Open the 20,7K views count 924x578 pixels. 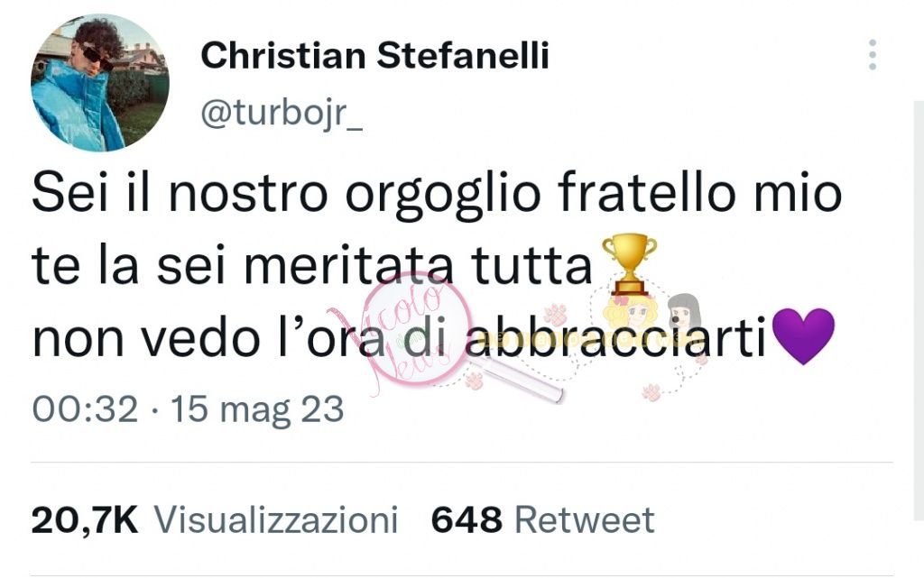[84, 521]
